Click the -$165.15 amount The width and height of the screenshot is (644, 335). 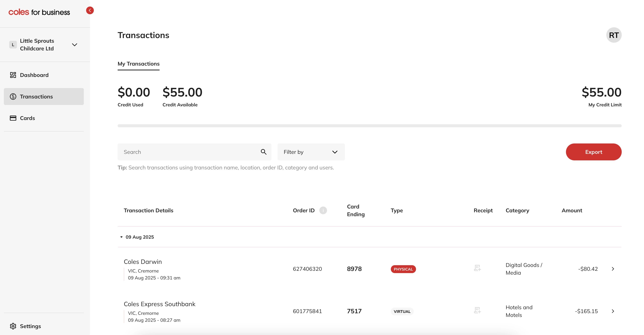click(x=586, y=311)
